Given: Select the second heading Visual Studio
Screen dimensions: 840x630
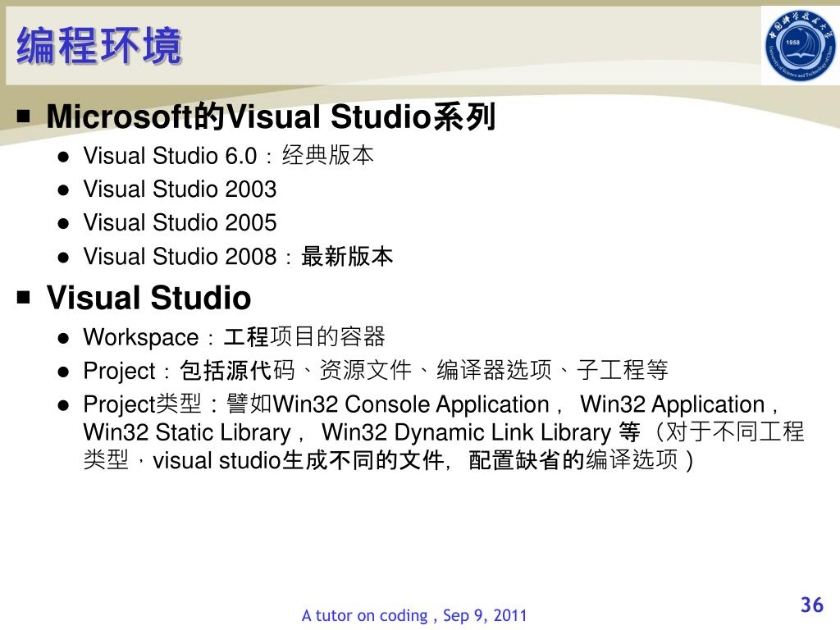Looking at the screenshot, I should pos(149,297).
